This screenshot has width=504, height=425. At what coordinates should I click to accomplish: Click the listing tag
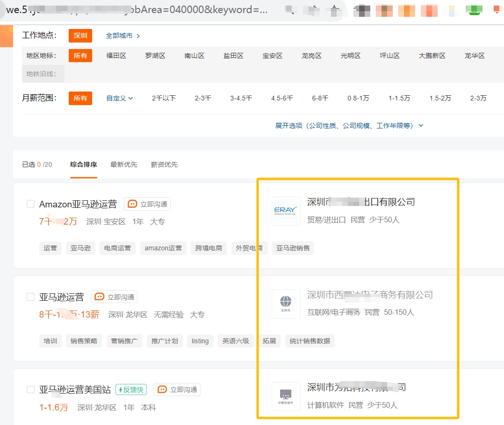(x=200, y=341)
